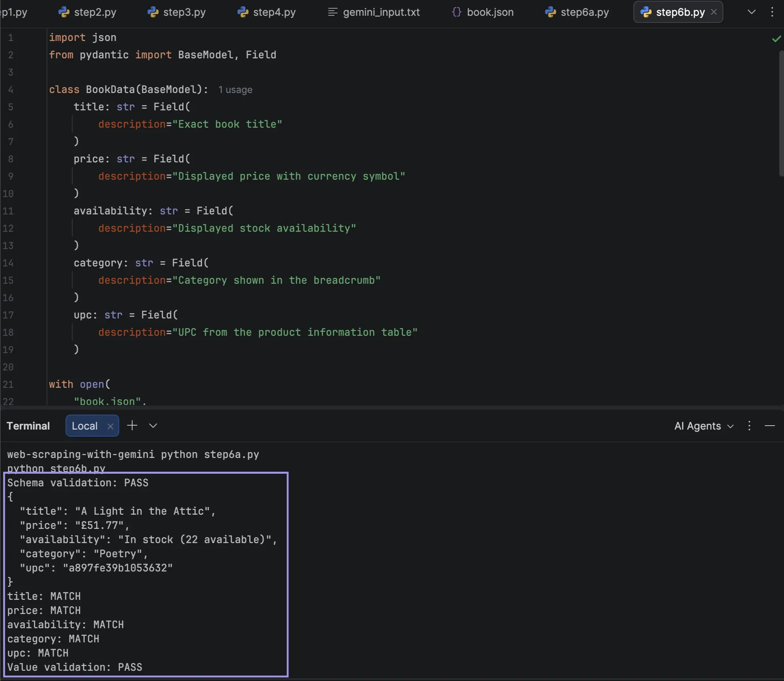Click 'price: MATCH' terminal line

44,610
